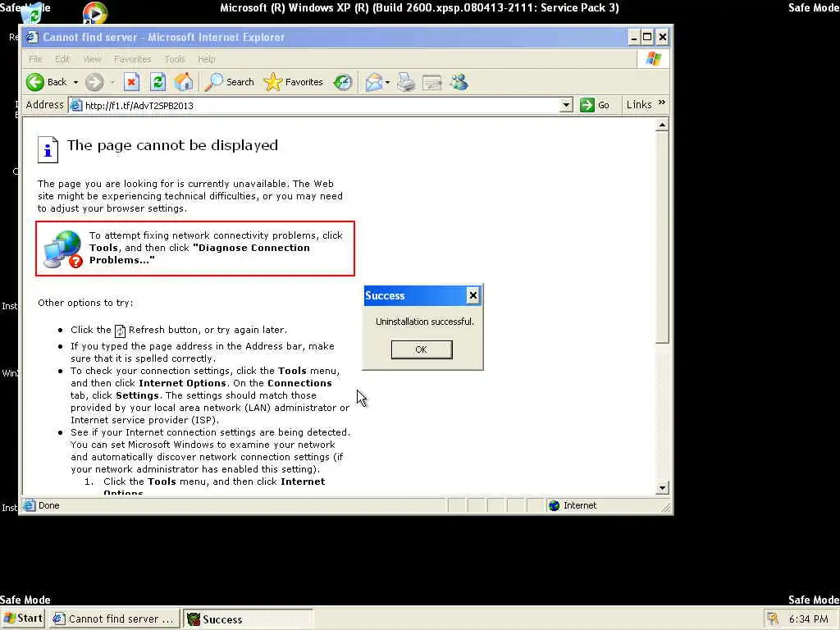Click the Refresh page icon in toolbar

tap(157, 82)
